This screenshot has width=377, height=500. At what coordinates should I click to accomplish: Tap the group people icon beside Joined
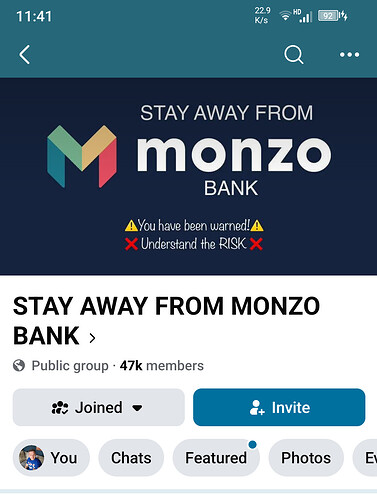pyautogui.click(x=60, y=408)
